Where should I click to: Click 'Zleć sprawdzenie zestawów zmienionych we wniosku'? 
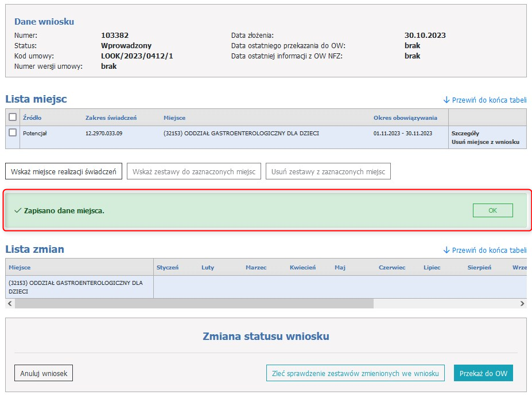point(355,373)
